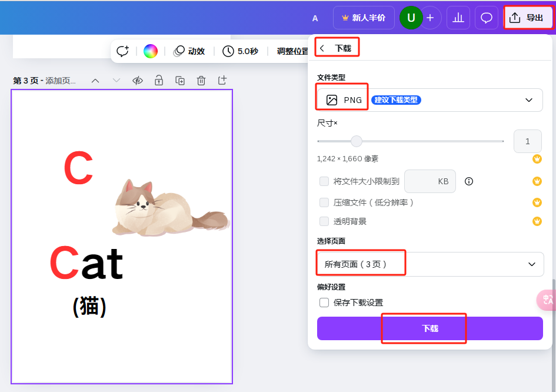Select the cat illustration on canvas
This screenshot has width=556, height=392.
click(171, 208)
